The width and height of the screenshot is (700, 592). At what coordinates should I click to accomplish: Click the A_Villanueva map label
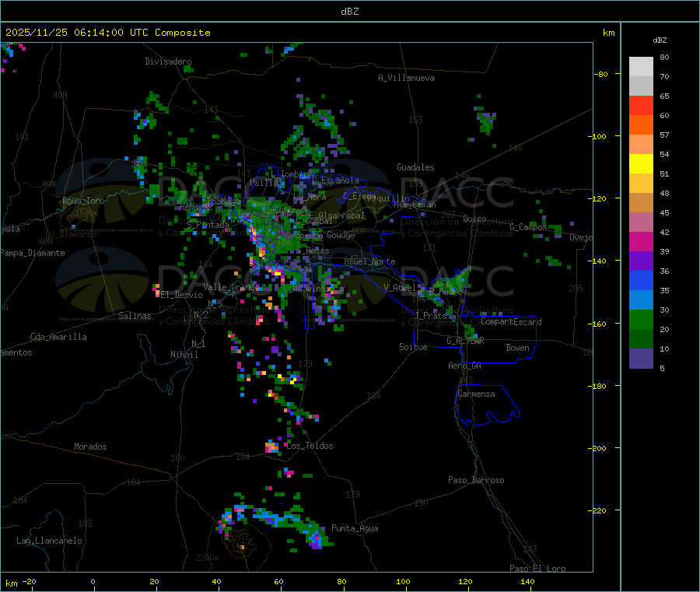coord(406,78)
